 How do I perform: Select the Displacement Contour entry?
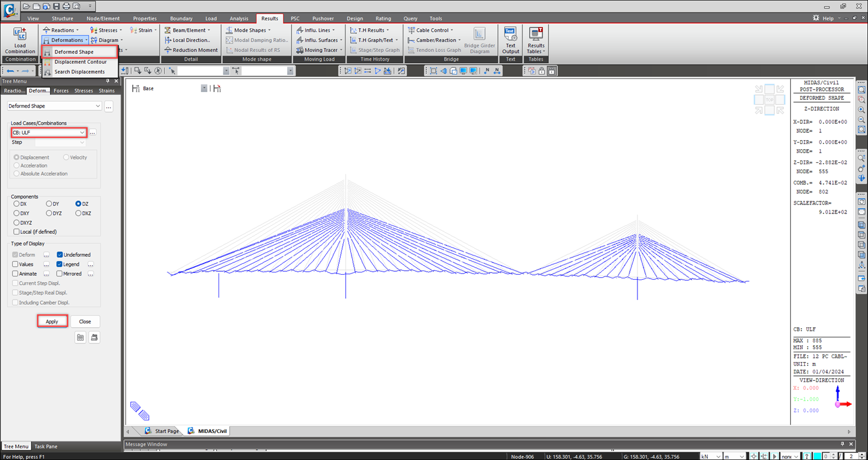pos(80,62)
